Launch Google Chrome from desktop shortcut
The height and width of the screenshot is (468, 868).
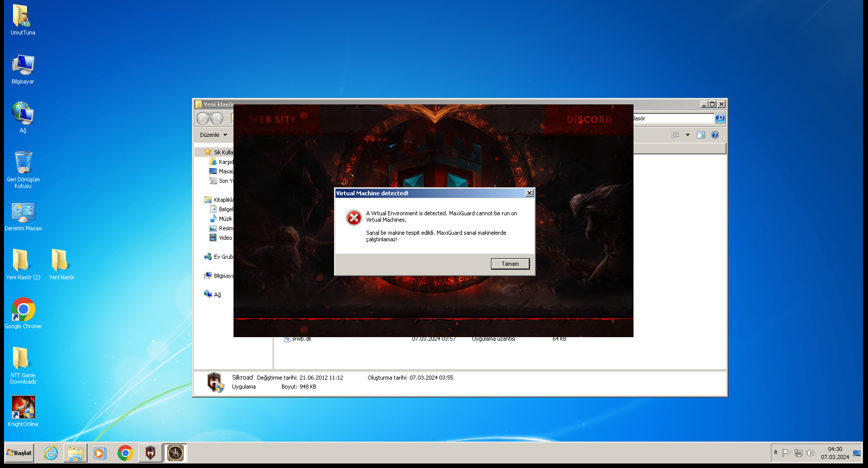click(22, 313)
